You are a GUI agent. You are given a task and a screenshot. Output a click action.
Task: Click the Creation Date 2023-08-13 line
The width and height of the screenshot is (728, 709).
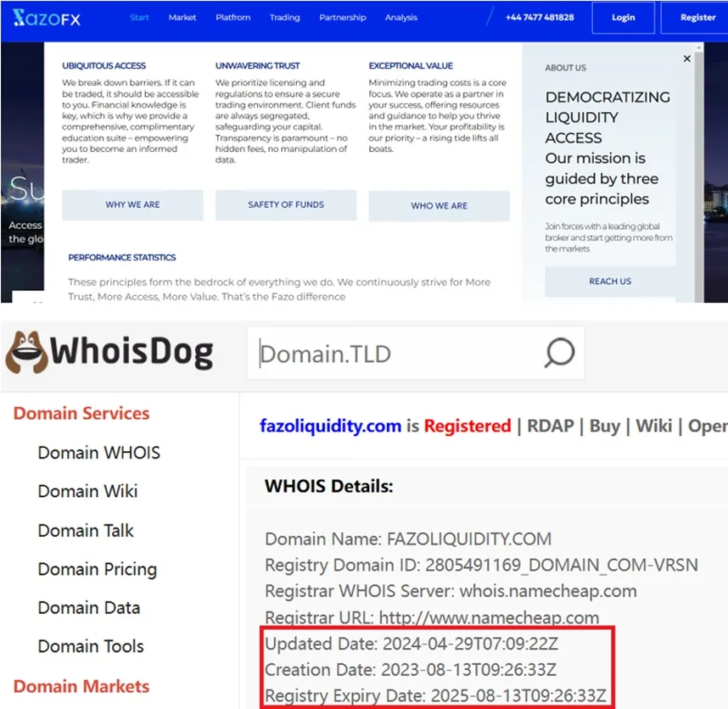pyautogui.click(x=411, y=669)
